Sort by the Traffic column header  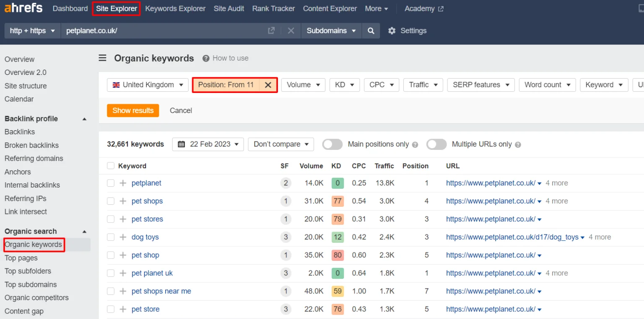pos(384,166)
